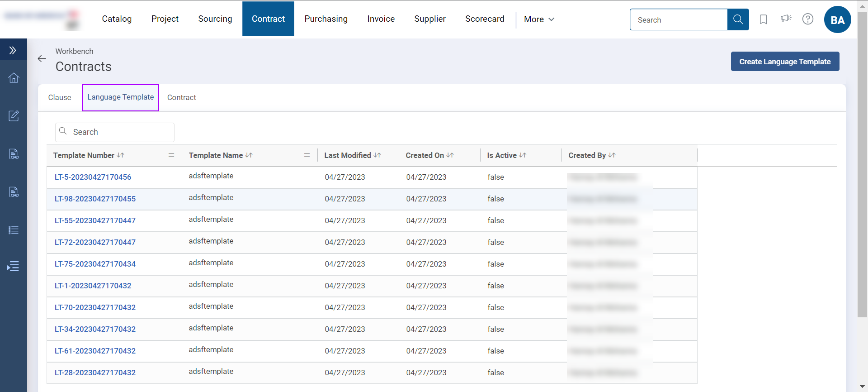Viewport: 868px width, 392px height.
Task: Open the Purchasing menu item
Action: tap(326, 19)
